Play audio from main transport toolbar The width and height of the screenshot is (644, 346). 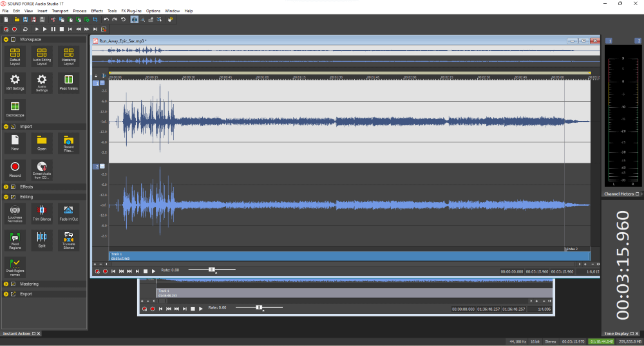45,29
